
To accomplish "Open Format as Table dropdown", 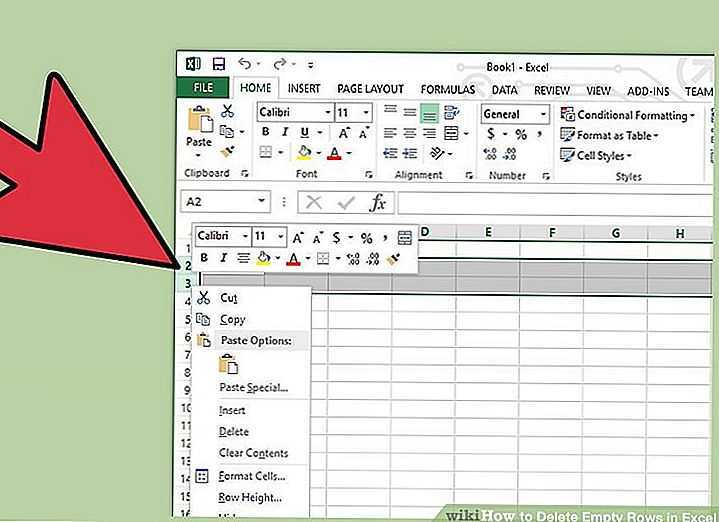I will coord(609,135).
